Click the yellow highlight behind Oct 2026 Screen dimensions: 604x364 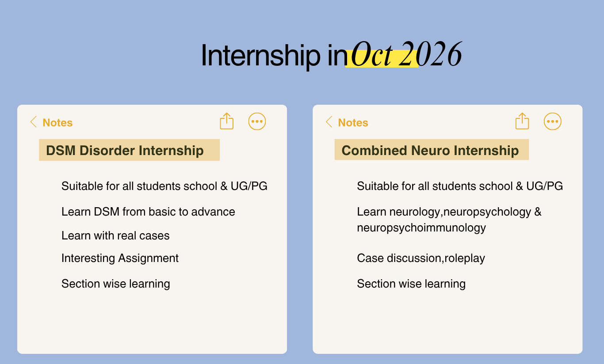coord(382,59)
